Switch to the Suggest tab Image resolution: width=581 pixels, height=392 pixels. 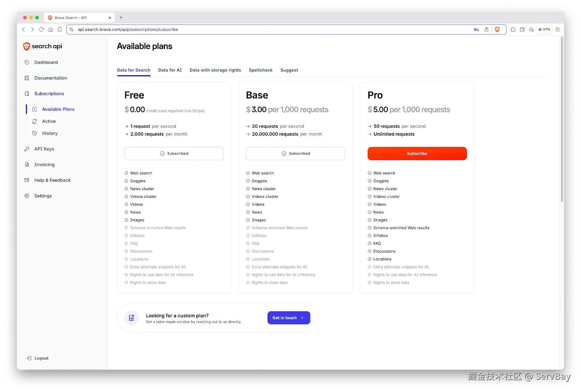pyautogui.click(x=289, y=70)
